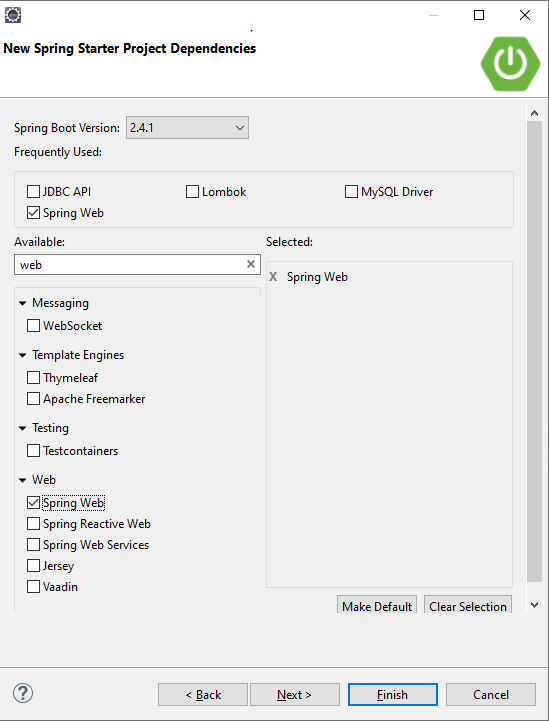Viewport: 549px width, 721px height.
Task: Check the Spring Web Services dependency
Action: [33, 544]
